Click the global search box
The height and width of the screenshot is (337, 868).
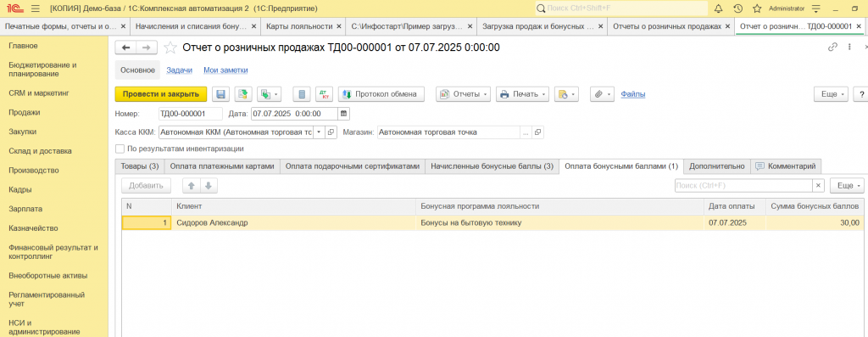coord(621,8)
